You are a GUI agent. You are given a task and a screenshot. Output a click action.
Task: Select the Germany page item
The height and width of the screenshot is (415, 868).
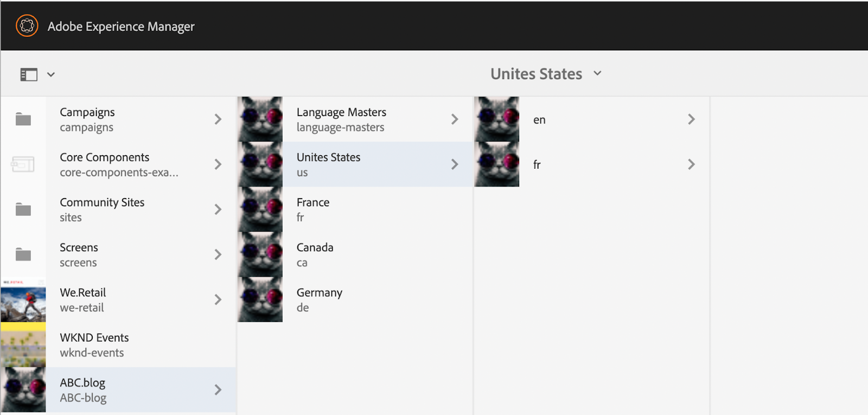(355, 299)
